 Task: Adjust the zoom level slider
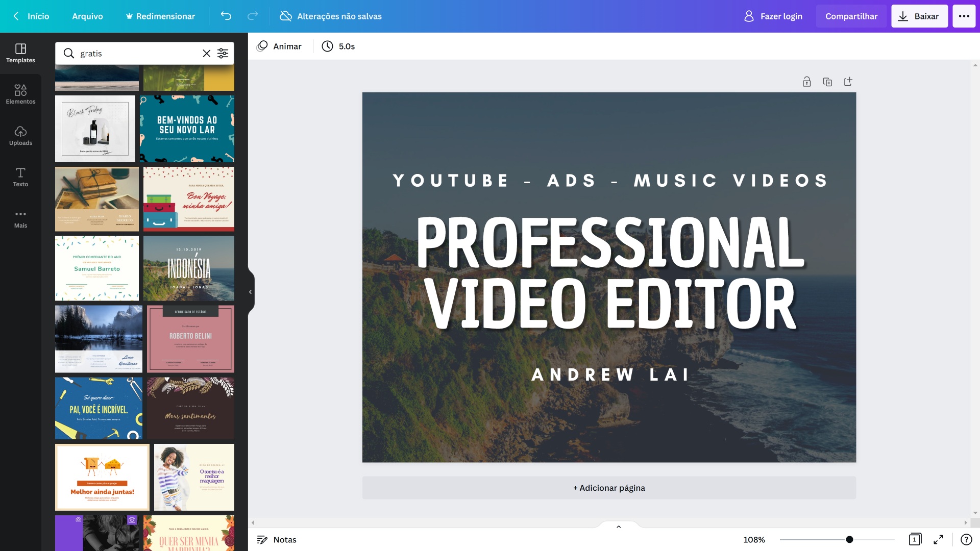[x=849, y=539]
